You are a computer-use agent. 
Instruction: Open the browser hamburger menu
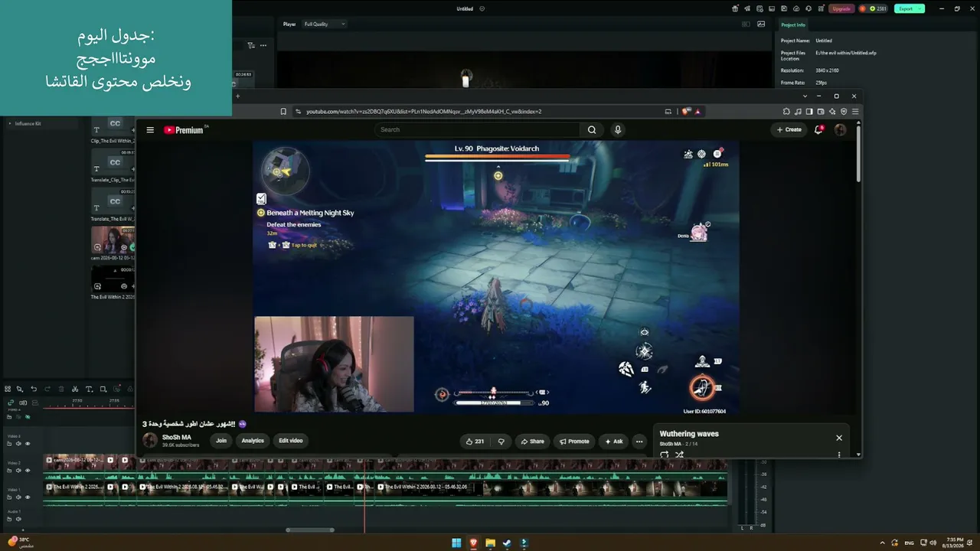855,112
